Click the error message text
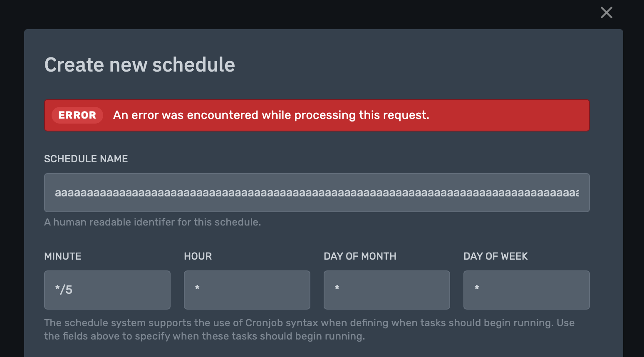Viewport: 644px width, 357px height. coord(271,115)
